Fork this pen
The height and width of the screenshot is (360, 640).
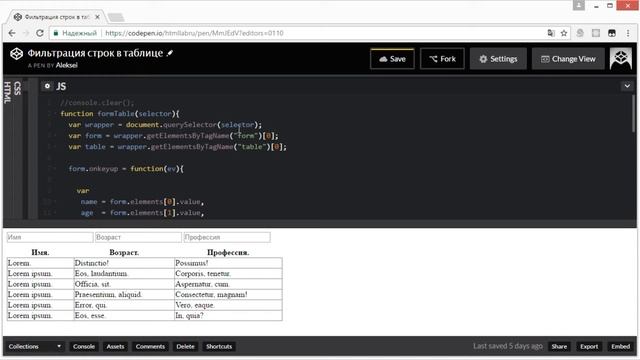coord(442,59)
